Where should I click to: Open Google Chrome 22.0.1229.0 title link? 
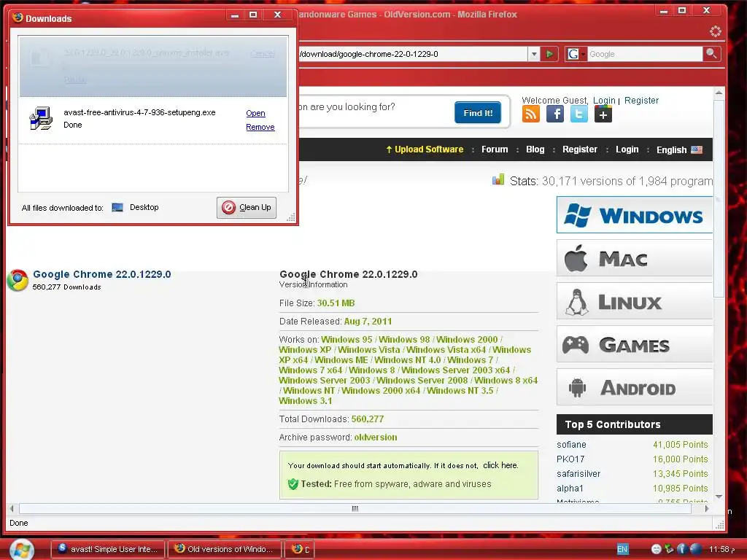pyautogui.click(x=102, y=274)
